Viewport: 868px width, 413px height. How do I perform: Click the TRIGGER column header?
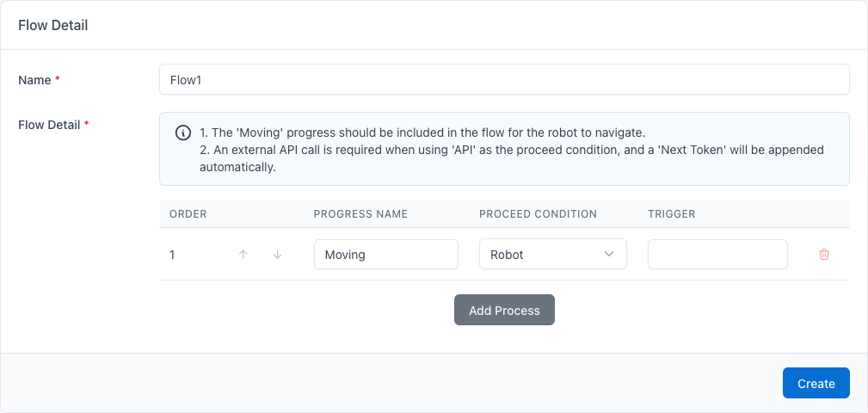pyautogui.click(x=671, y=214)
